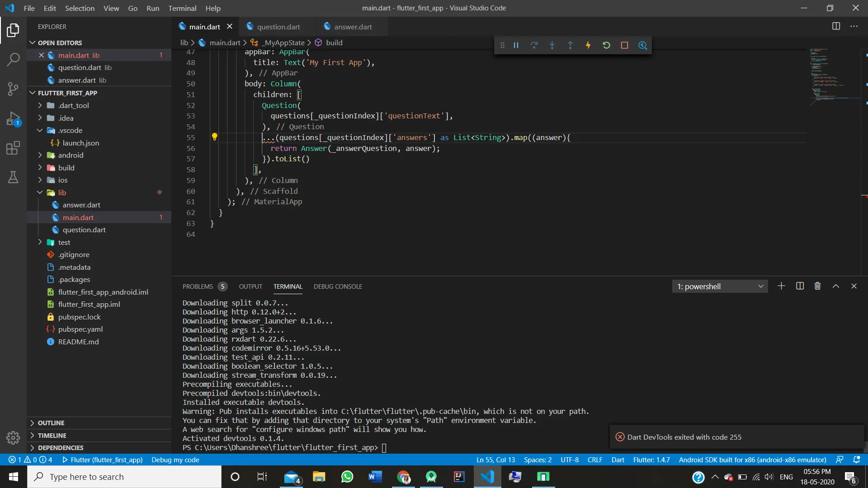Click the Hot Reload lightning icon
The image size is (868, 488).
[x=588, y=45]
